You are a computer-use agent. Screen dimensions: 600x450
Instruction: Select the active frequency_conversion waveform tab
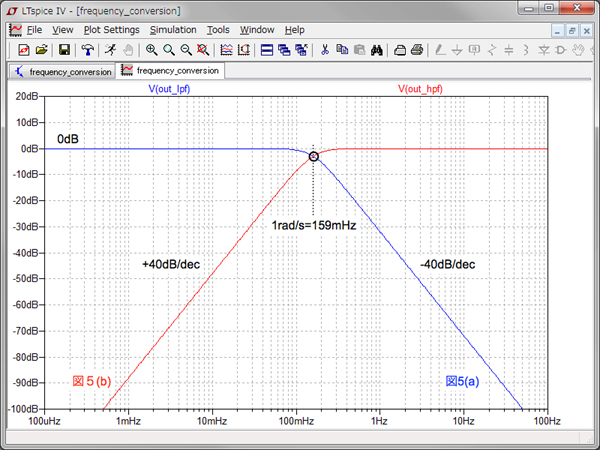click(169, 71)
